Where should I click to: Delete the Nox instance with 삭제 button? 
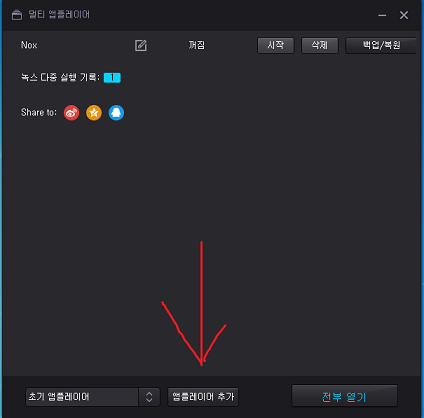320,45
